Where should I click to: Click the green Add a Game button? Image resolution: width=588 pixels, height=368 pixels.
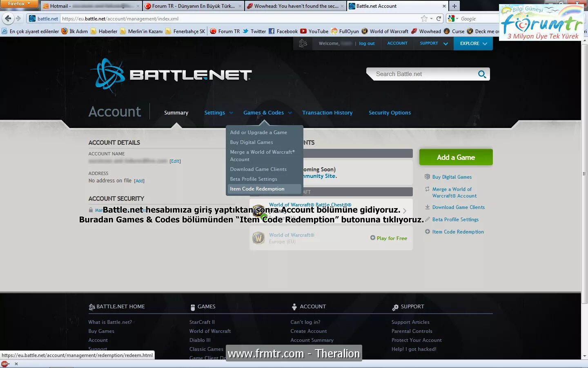[x=456, y=157]
